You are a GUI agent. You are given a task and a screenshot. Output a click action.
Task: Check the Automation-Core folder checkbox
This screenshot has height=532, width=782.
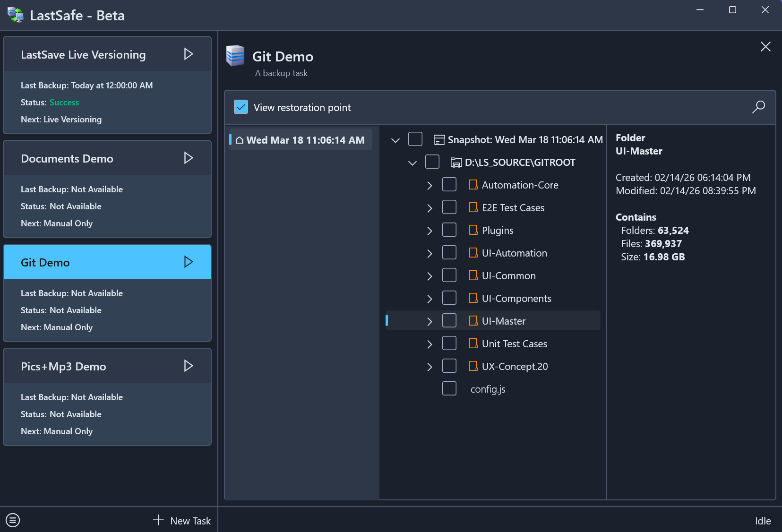(x=449, y=185)
